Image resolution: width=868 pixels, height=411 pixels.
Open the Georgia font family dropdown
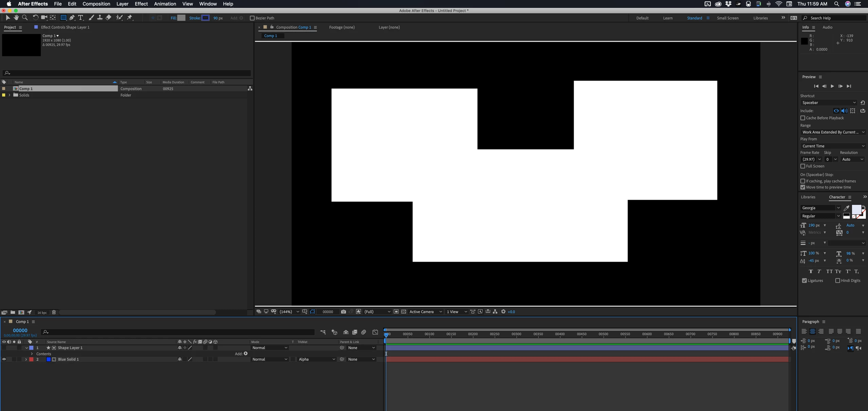click(820, 208)
